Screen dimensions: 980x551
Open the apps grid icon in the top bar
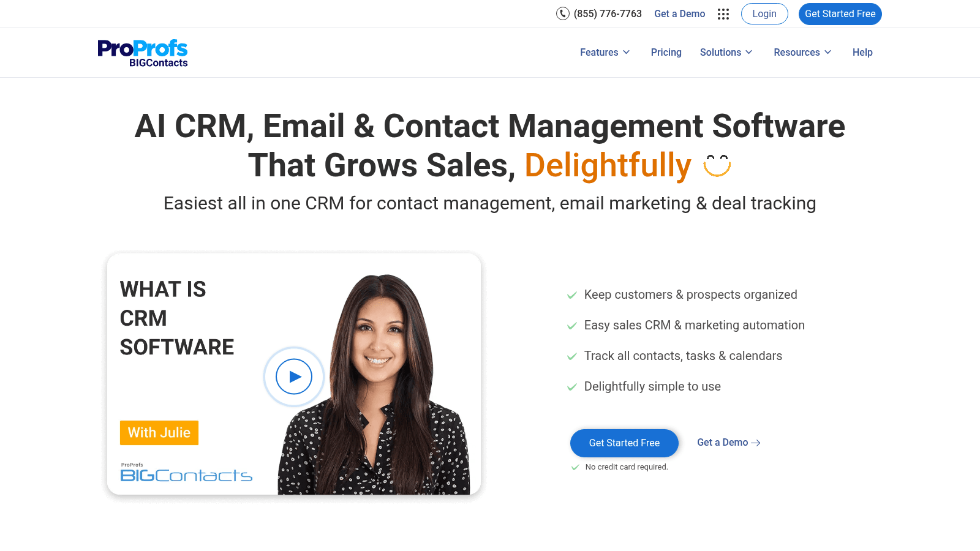(723, 14)
